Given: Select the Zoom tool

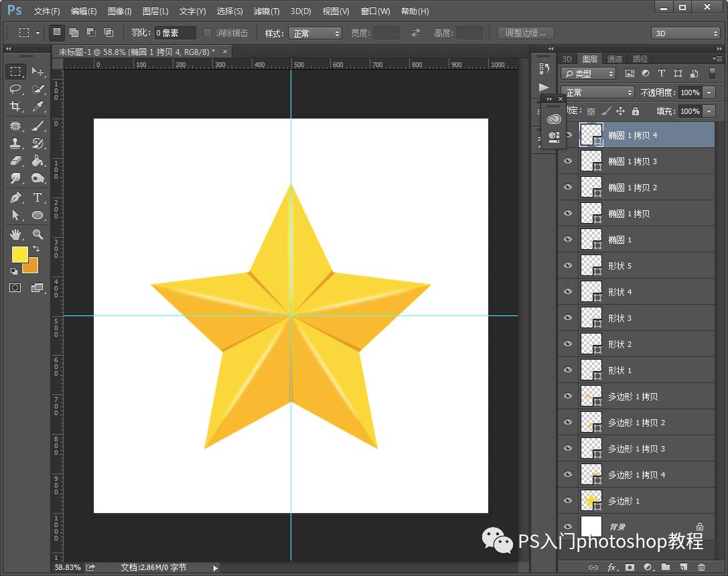Looking at the screenshot, I should tap(38, 234).
